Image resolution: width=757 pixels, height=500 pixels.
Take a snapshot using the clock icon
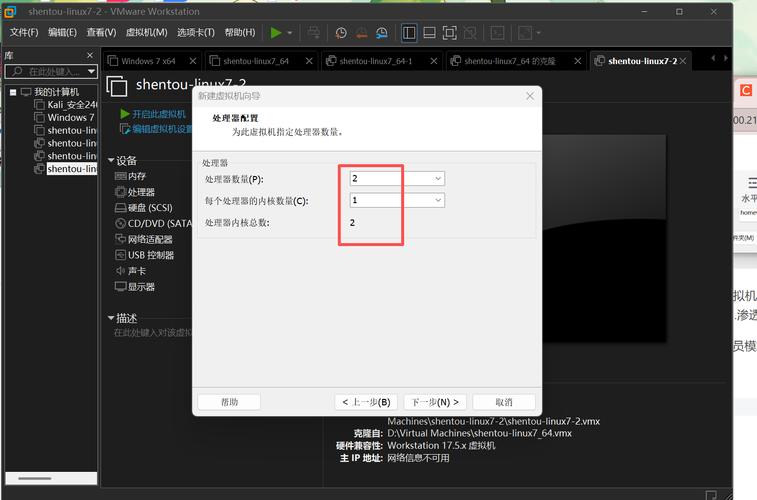(x=341, y=33)
